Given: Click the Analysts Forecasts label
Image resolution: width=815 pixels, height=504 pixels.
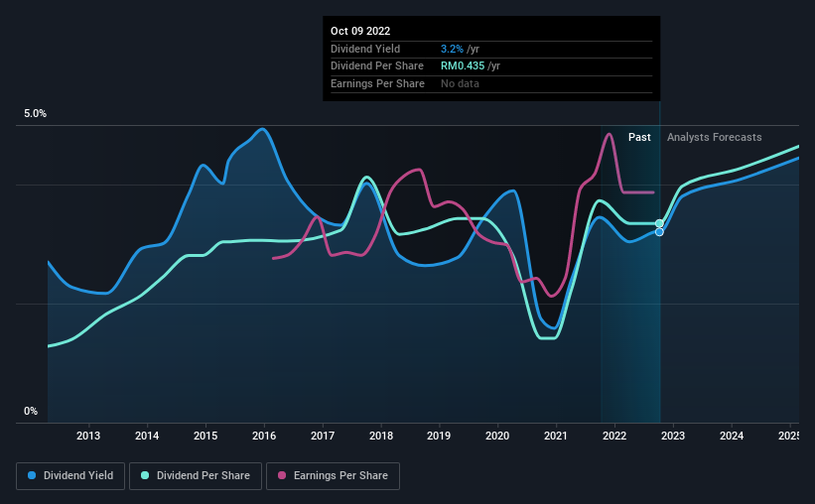Looking at the screenshot, I should click(x=714, y=137).
